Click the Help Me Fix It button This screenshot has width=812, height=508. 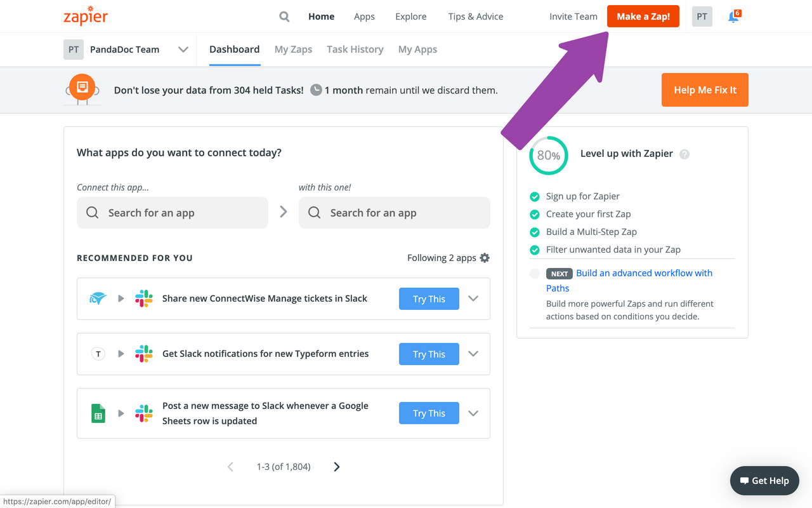(705, 90)
